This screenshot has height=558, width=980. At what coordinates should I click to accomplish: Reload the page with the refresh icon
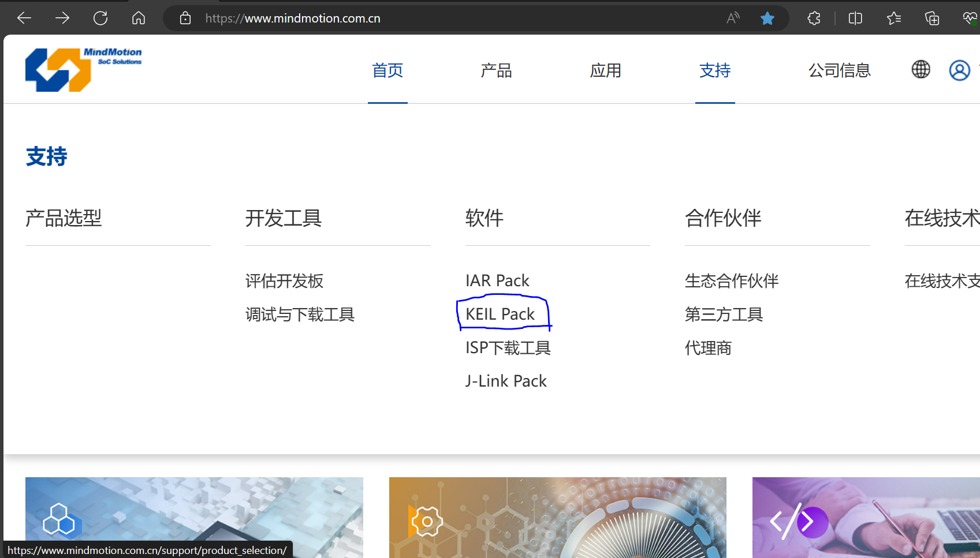click(x=100, y=18)
